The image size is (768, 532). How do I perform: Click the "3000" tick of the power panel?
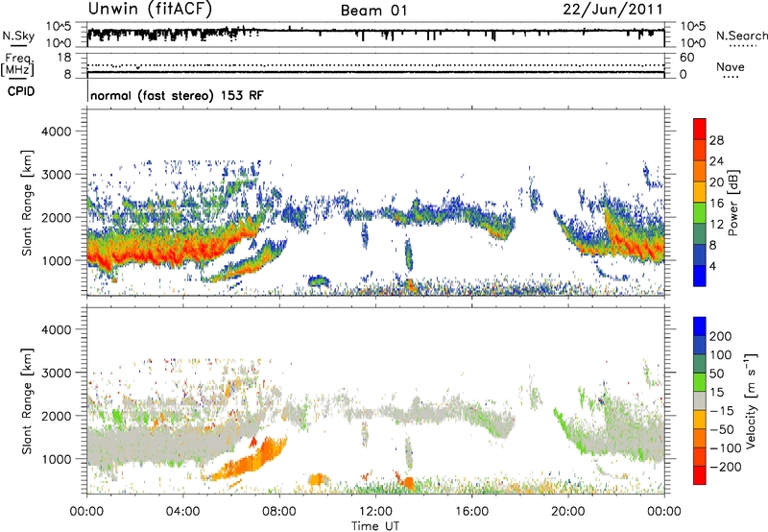click(x=56, y=175)
